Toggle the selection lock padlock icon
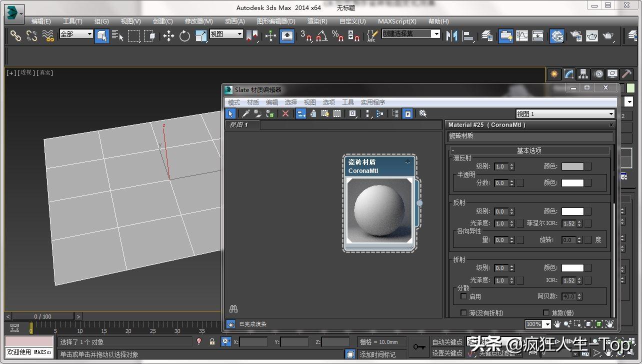This screenshot has width=642, height=364. coord(212,342)
